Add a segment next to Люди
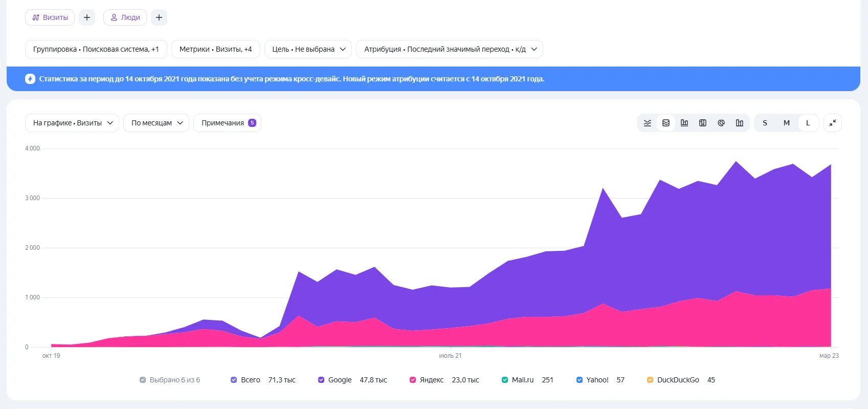This screenshot has height=409, width=868. click(x=159, y=17)
